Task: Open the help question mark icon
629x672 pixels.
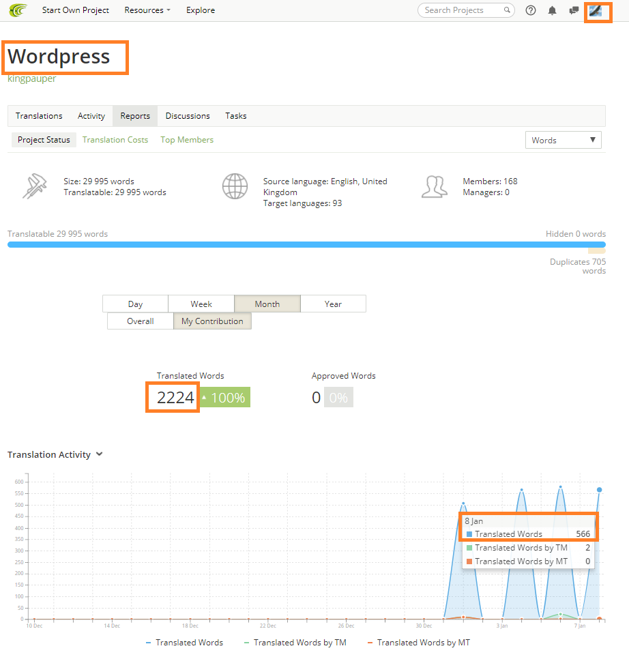Action: pos(531,10)
